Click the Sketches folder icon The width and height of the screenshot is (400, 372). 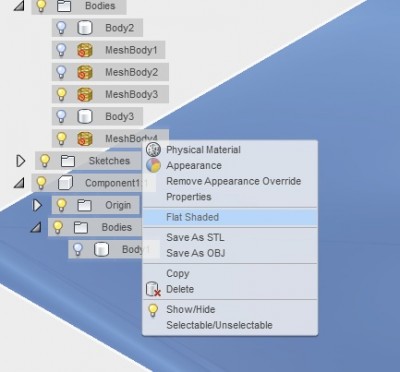68,161
